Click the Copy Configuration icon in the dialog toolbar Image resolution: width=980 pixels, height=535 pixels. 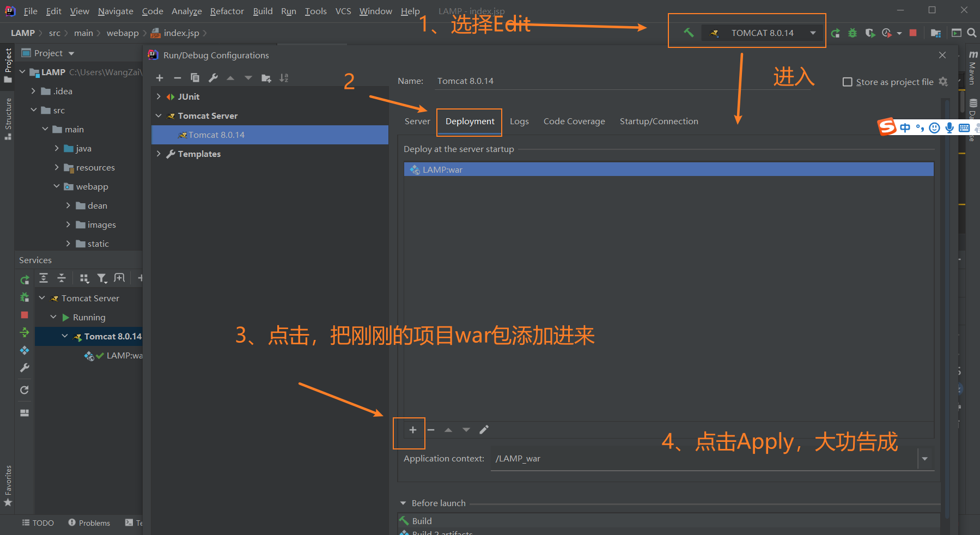pos(195,78)
